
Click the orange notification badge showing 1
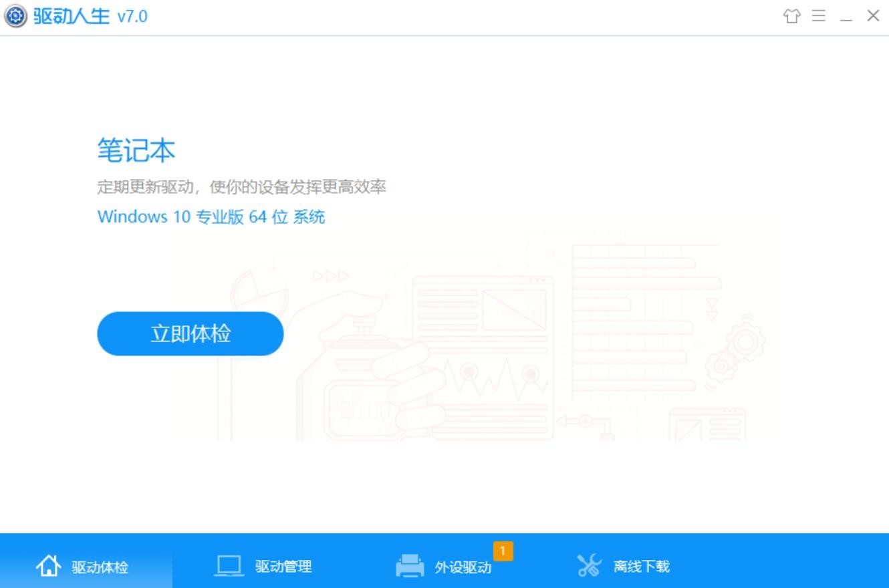(x=503, y=551)
